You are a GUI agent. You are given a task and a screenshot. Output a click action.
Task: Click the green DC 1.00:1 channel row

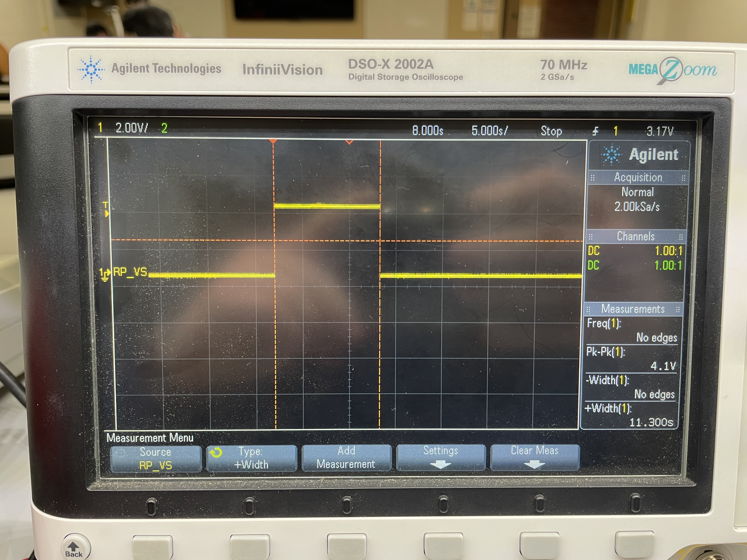[x=635, y=265]
